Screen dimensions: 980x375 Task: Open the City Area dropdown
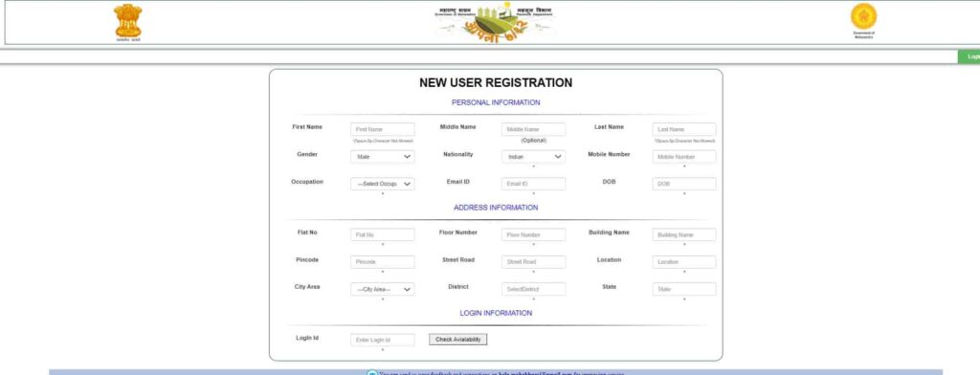click(x=383, y=289)
